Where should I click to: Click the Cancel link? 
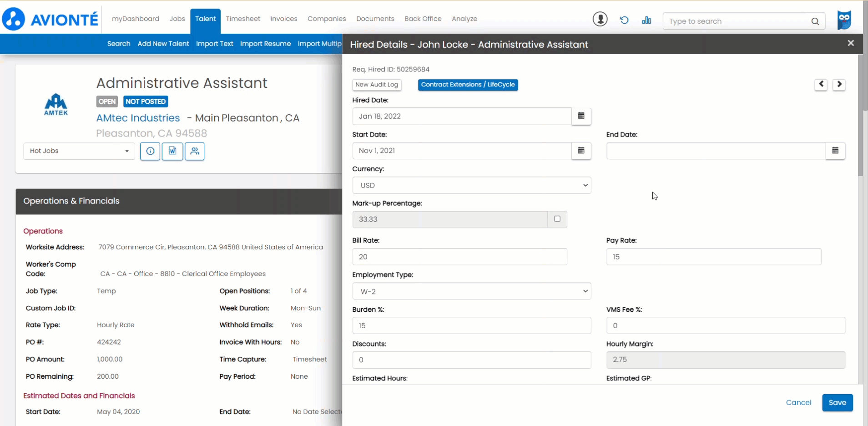pos(798,403)
